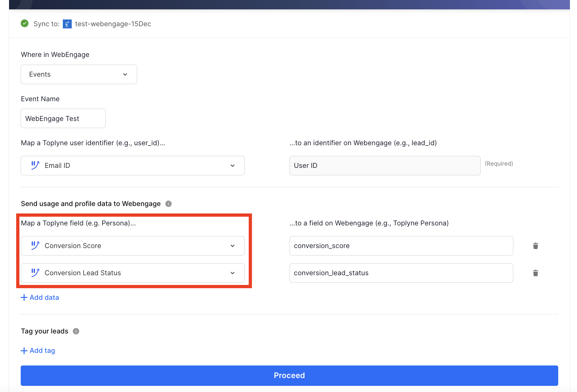This screenshot has height=392, width=577.
Task: Click Map a Toplyne field (e.g. Persona) label
Action: tap(78, 223)
